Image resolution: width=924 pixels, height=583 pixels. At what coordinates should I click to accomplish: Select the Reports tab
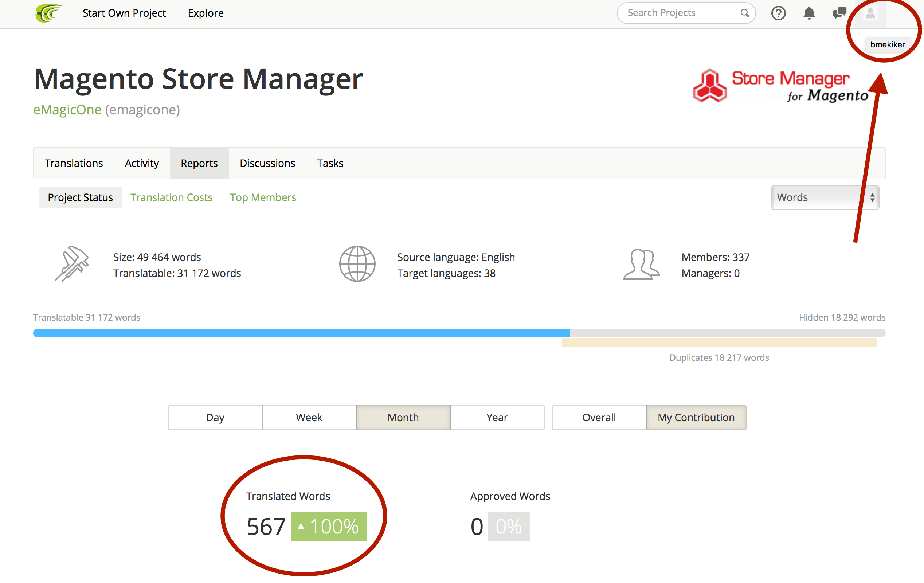(x=199, y=163)
